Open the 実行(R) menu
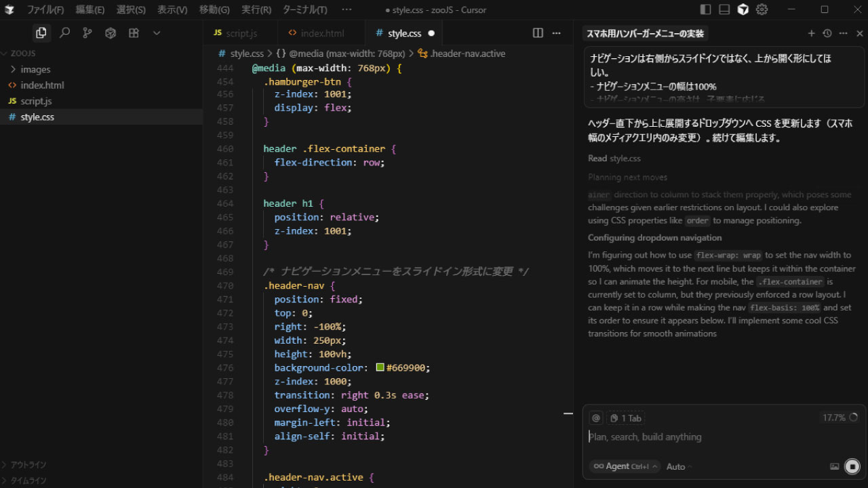Screen dimensions: 868x488 pyautogui.click(x=256, y=10)
